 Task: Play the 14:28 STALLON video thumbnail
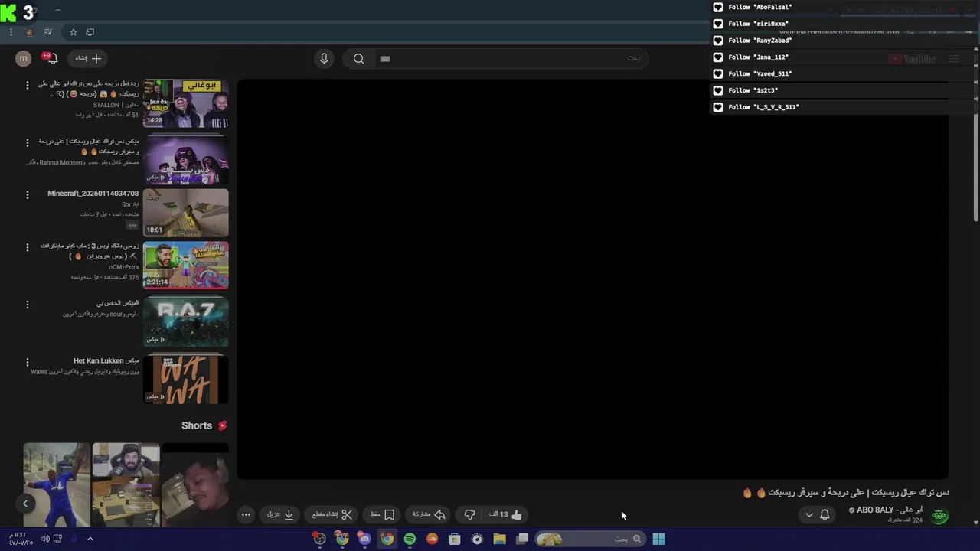pos(186,103)
